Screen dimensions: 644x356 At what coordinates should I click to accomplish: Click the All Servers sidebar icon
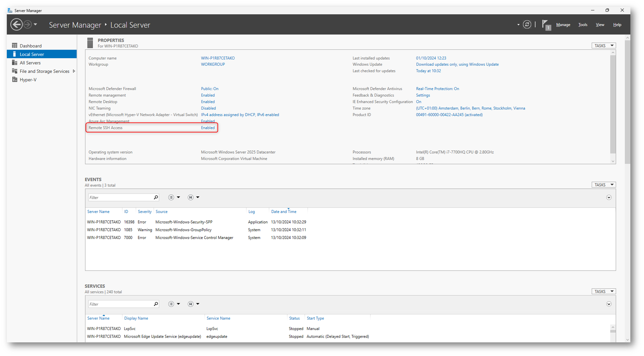[15, 62]
